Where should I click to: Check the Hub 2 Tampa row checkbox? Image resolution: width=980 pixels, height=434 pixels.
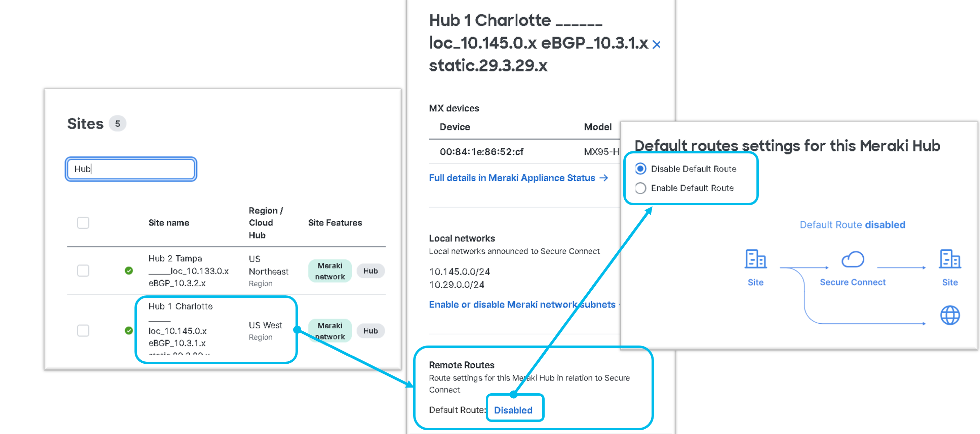click(x=83, y=271)
